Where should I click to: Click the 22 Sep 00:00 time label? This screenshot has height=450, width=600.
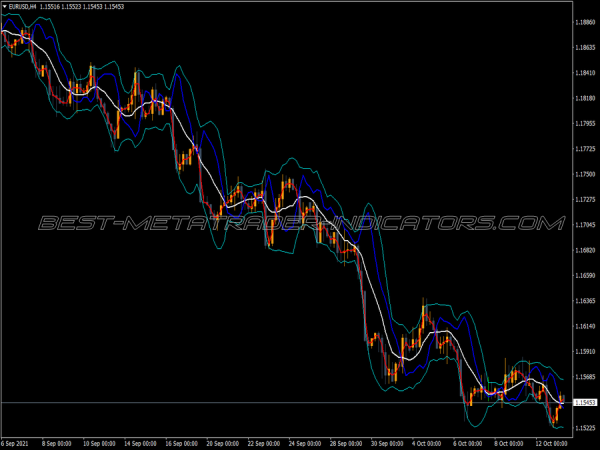tap(264, 443)
